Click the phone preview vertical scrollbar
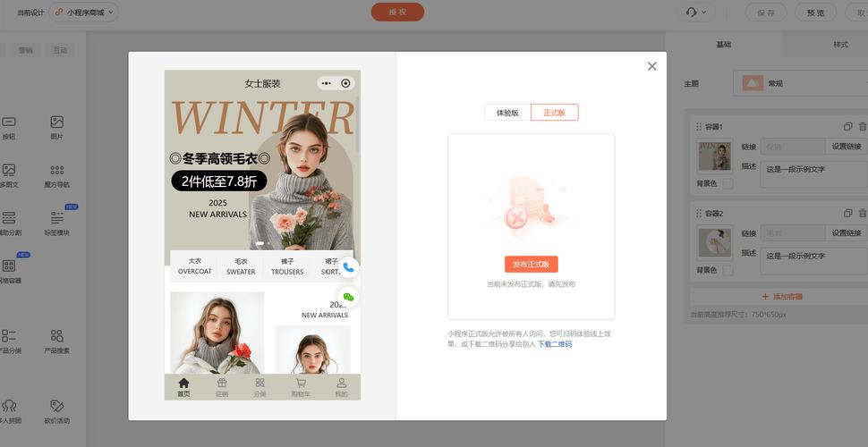Image resolution: width=868 pixels, height=447 pixels. (x=358, y=124)
